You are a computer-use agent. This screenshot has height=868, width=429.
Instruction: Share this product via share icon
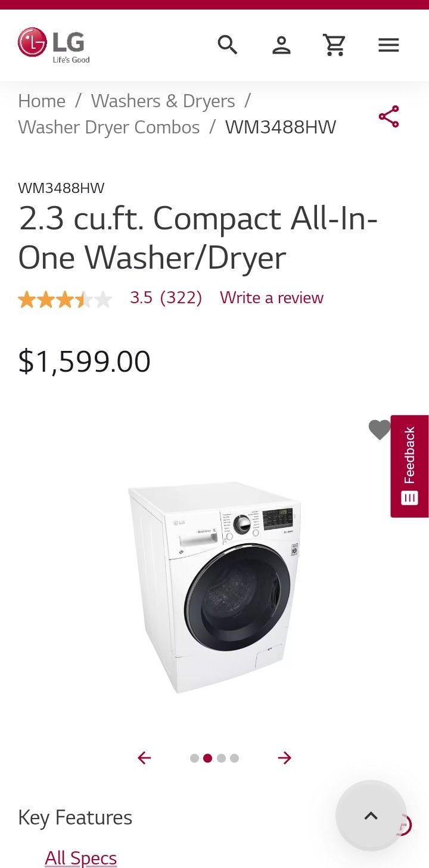(388, 116)
